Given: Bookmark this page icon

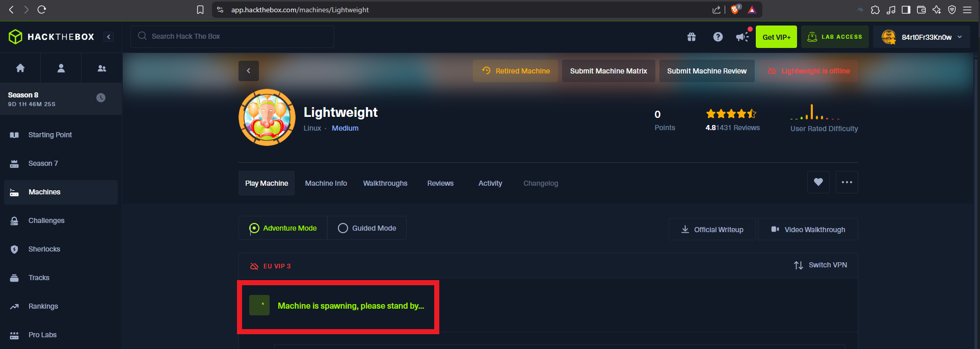Looking at the screenshot, I should (x=200, y=10).
